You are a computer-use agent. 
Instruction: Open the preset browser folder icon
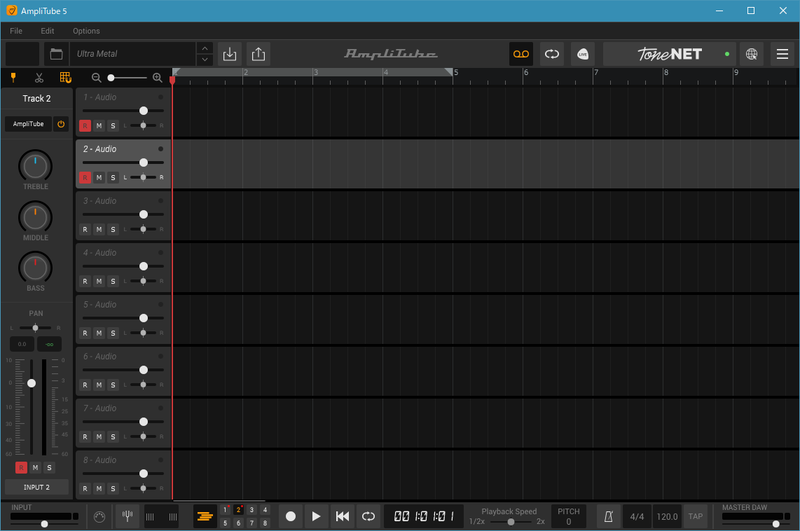click(56, 54)
